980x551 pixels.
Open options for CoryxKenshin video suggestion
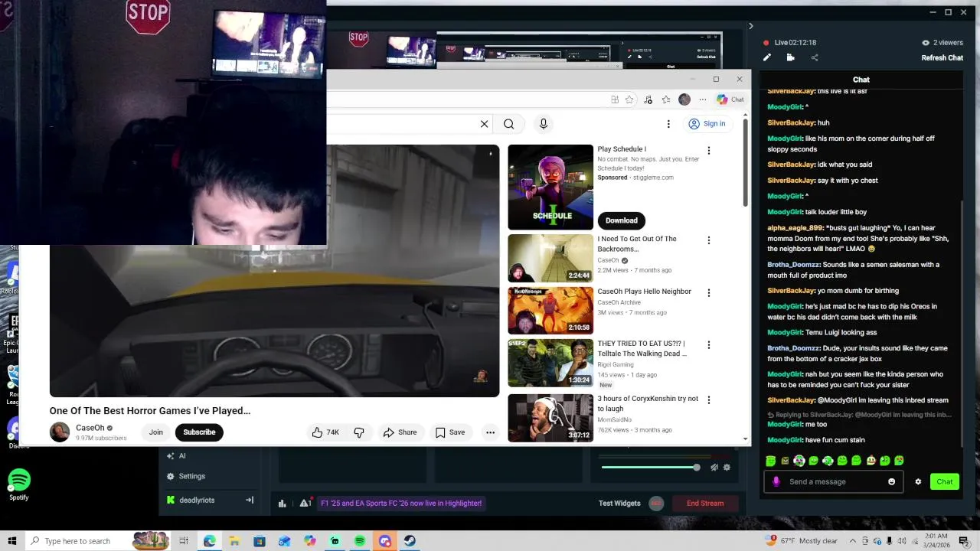[x=709, y=399]
